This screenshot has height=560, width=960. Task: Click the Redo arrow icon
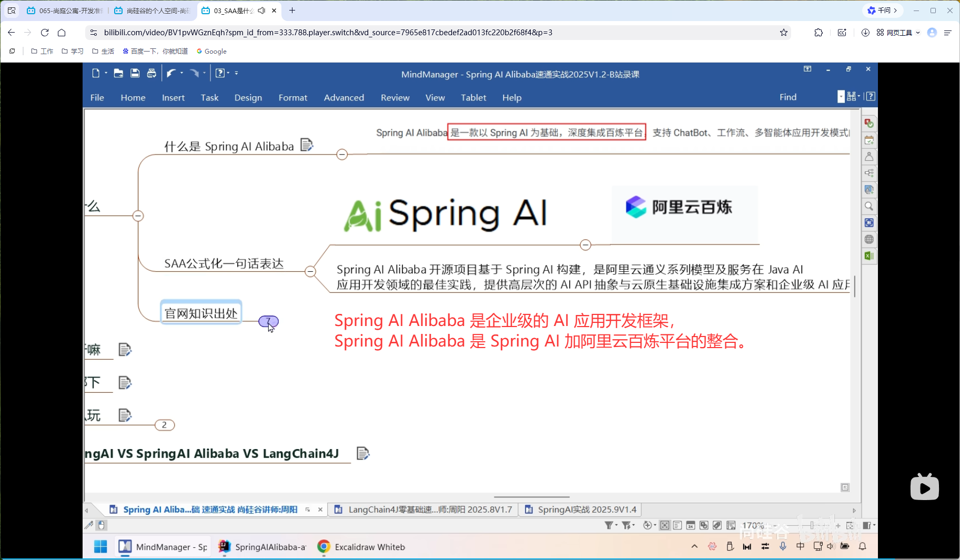pyautogui.click(x=194, y=74)
